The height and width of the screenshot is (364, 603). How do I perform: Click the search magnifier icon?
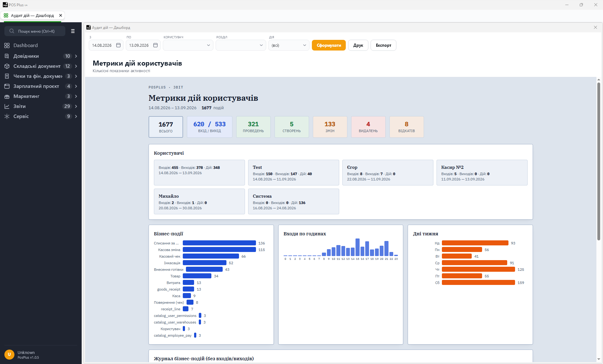(12, 31)
